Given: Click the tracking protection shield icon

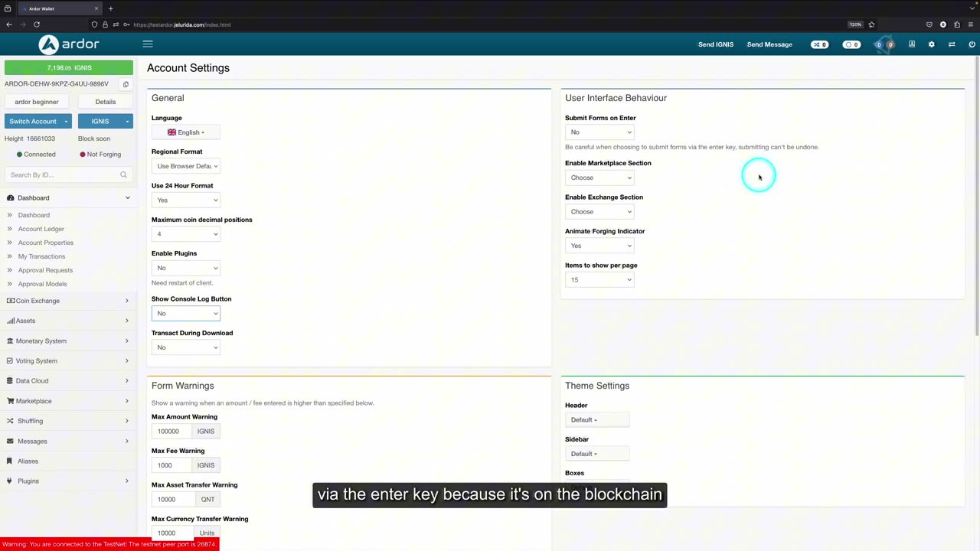Looking at the screenshot, I should (94, 24).
